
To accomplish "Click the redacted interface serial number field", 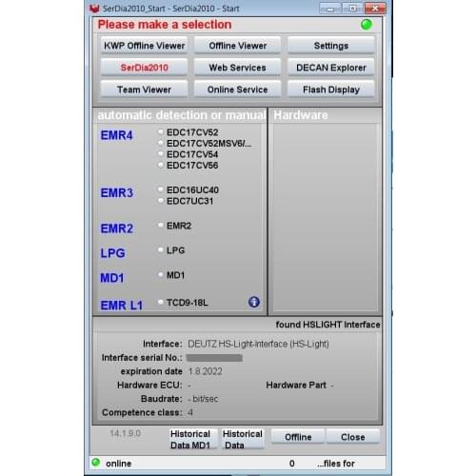I will pos(214,358).
